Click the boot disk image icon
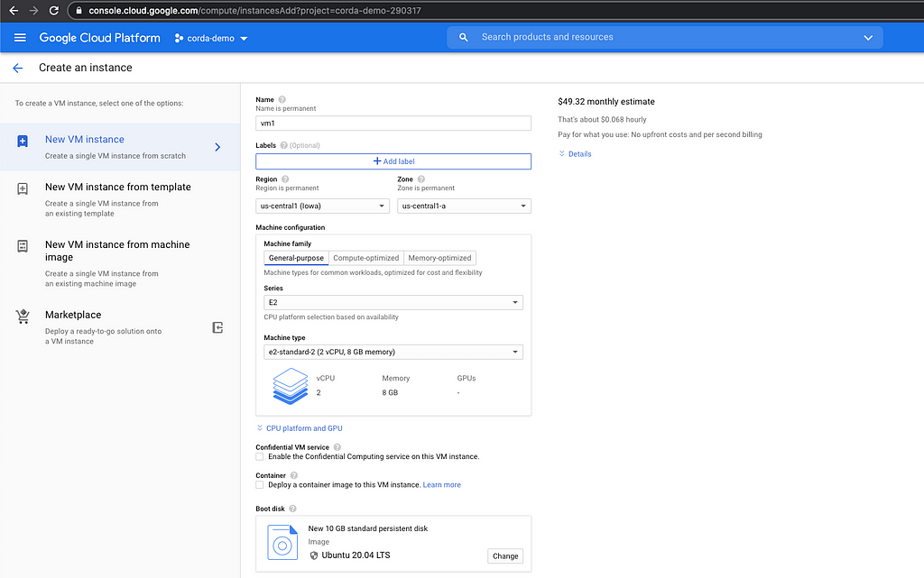Viewport: 924px width, 578px height. [282, 542]
